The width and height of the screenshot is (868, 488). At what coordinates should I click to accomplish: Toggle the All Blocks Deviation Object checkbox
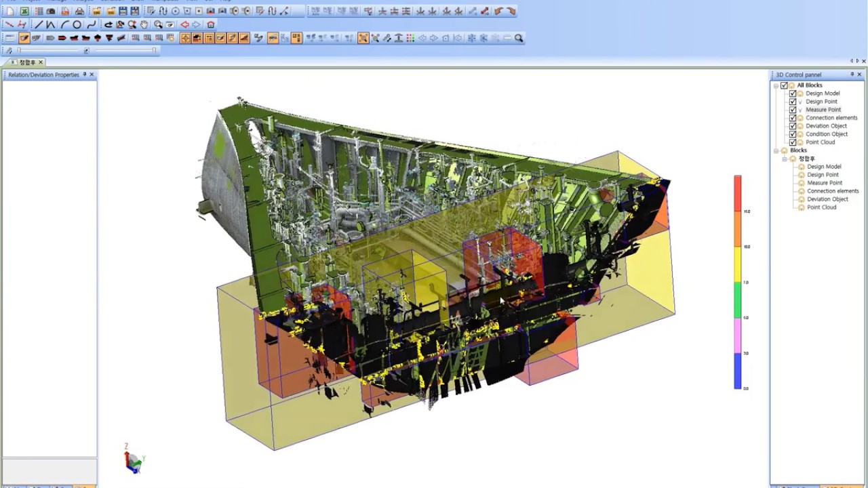[x=792, y=126]
